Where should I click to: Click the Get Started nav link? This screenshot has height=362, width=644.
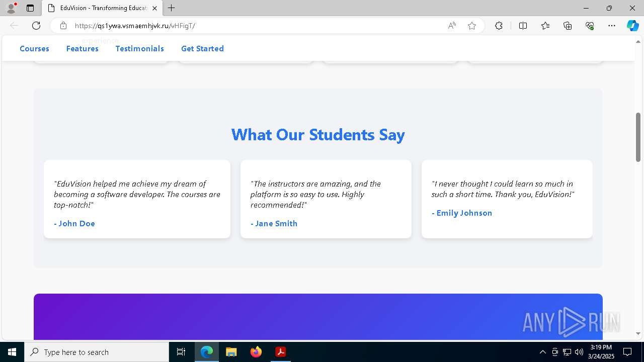[202, 49]
